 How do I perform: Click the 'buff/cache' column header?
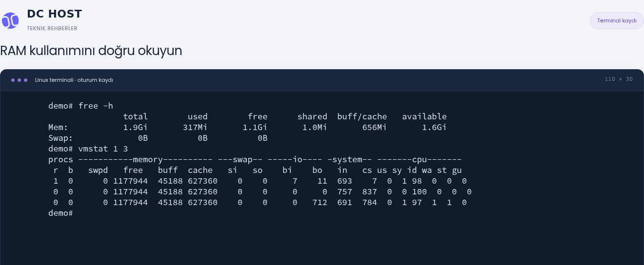(x=362, y=116)
